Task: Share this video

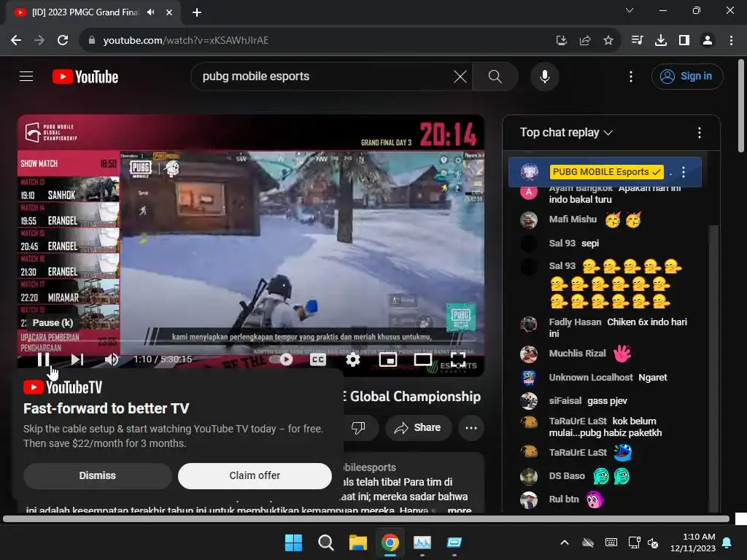Action: point(417,427)
